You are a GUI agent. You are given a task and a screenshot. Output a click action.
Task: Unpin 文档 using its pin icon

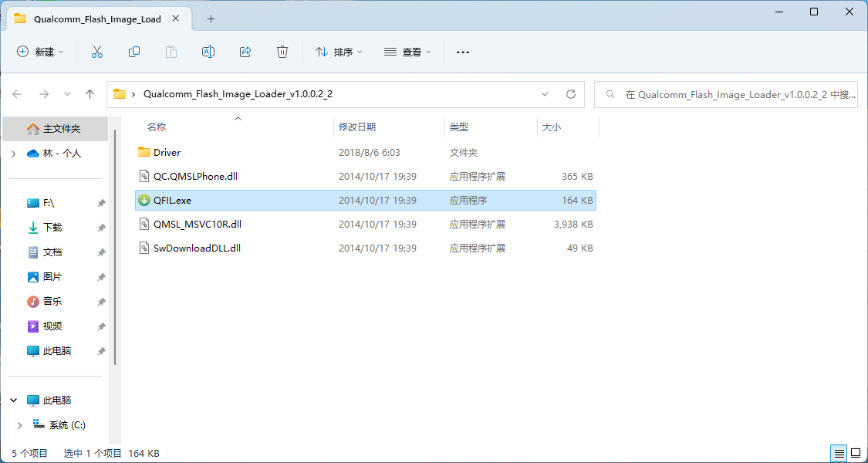pos(101,252)
